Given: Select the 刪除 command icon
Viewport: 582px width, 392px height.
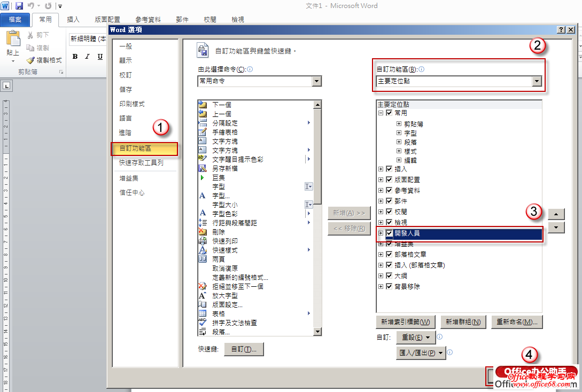Looking at the screenshot, I should (x=203, y=232).
